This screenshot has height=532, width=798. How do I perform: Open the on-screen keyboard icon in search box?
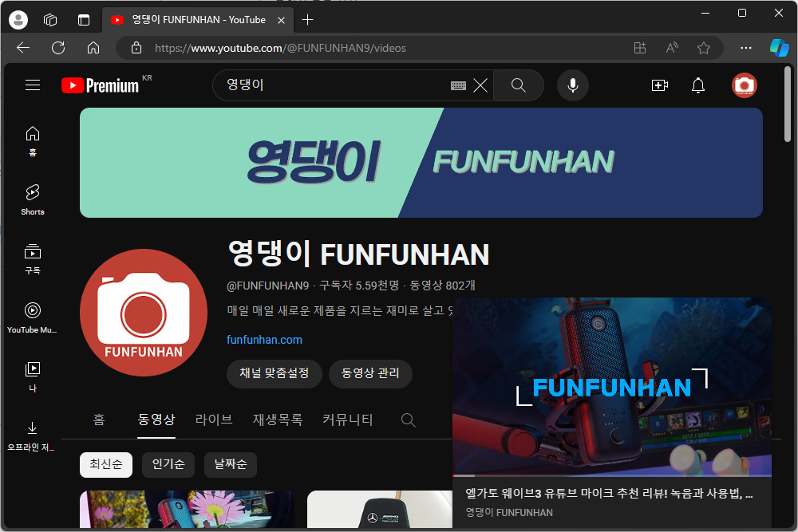[458, 85]
